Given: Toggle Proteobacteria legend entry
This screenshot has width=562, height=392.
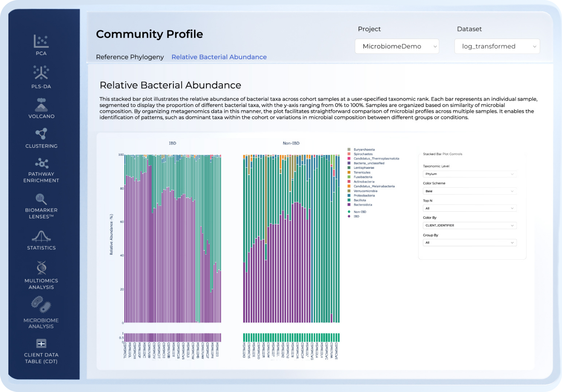Looking at the screenshot, I should [361, 195].
